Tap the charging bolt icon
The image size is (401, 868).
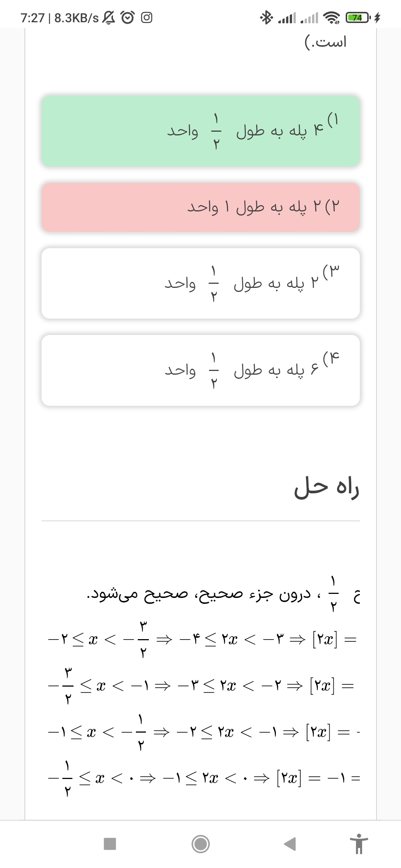point(377,17)
